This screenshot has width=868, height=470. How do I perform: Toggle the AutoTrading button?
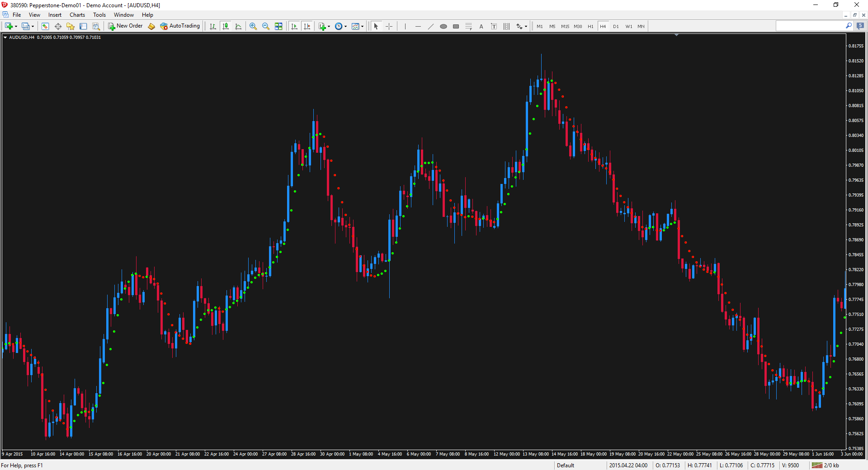click(x=180, y=26)
